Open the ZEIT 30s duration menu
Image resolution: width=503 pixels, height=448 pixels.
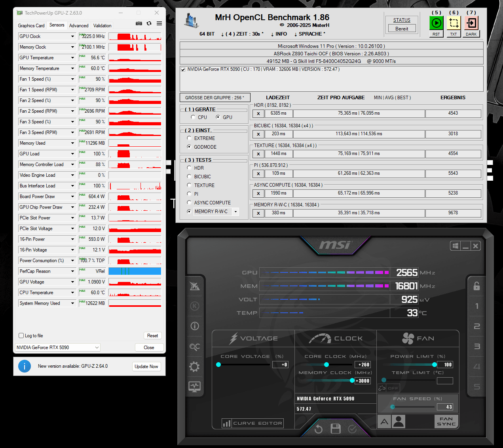pos(242,34)
